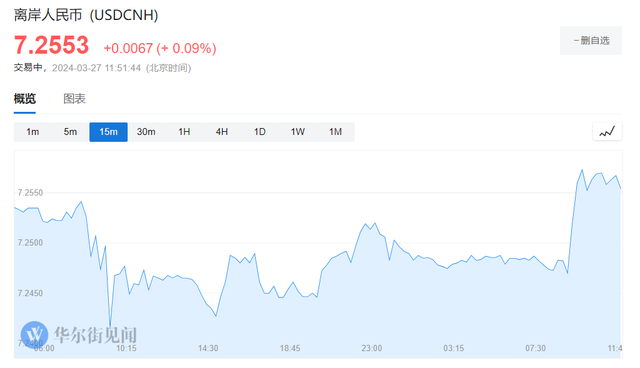The image size is (640, 368).
Task: Select the 5m interval
Action: click(70, 132)
